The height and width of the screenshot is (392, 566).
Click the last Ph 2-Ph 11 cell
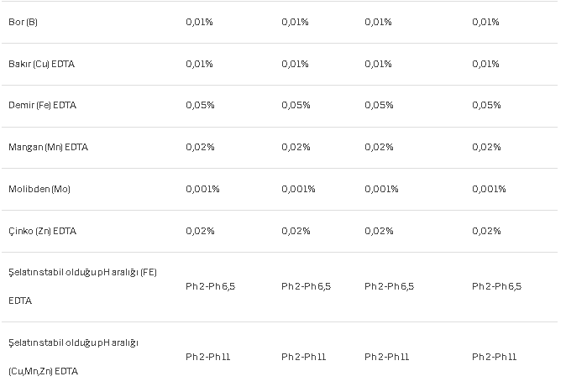pyautogui.click(x=494, y=357)
